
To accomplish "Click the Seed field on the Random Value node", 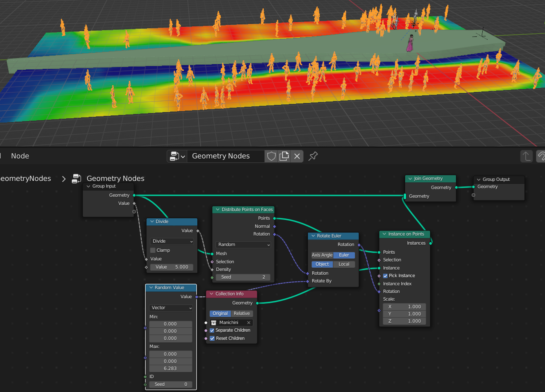I will pos(170,384).
